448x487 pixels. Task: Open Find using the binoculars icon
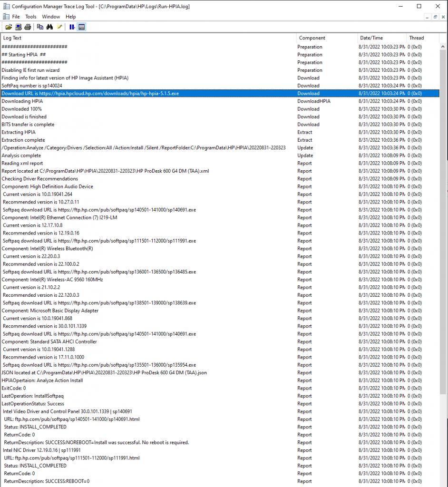point(50,27)
